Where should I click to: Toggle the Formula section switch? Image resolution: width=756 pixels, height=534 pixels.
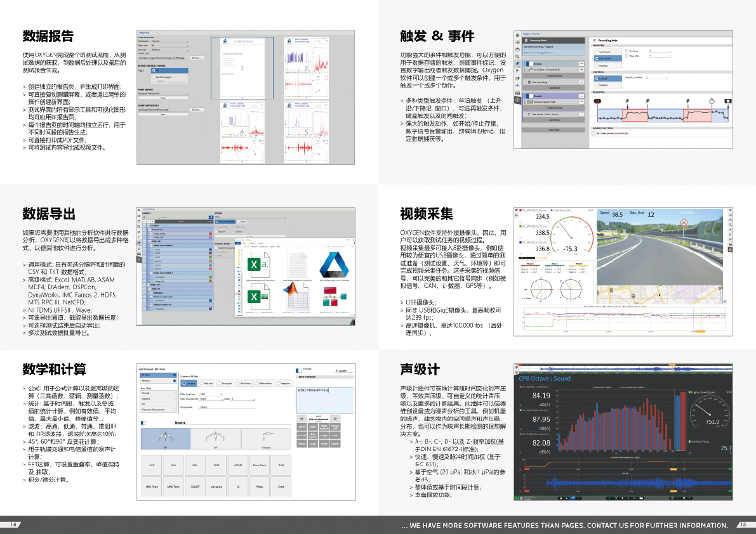click(x=298, y=371)
